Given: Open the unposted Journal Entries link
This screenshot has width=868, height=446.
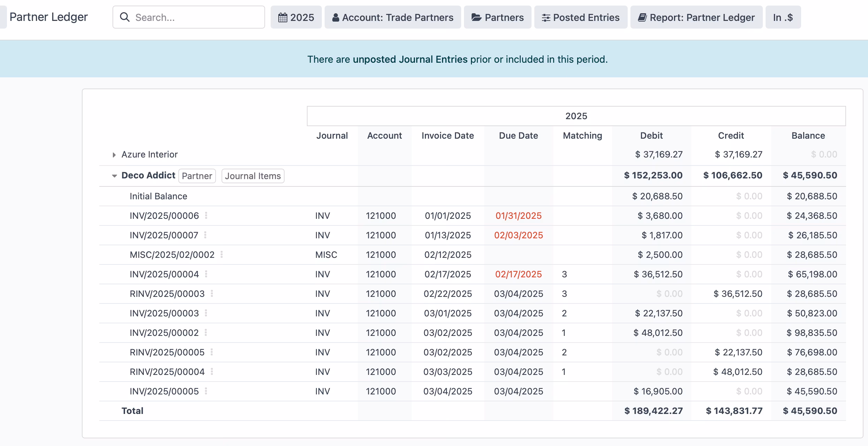Looking at the screenshot, I should tap(410, 59).
